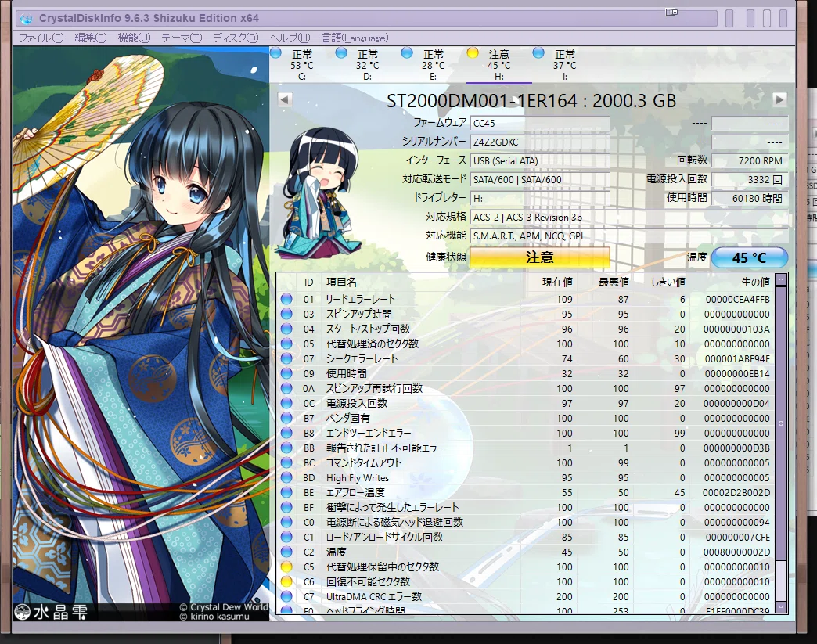Click the 生の値 column header
The height and width of the screenshot is (644, 817).
click(x=755, y=282)
